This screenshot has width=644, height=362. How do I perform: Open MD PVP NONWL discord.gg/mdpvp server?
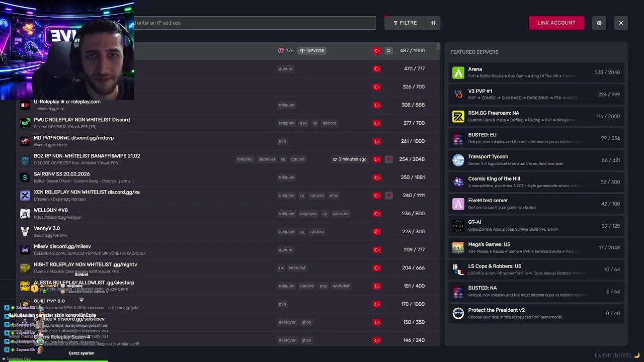(73, 138)
